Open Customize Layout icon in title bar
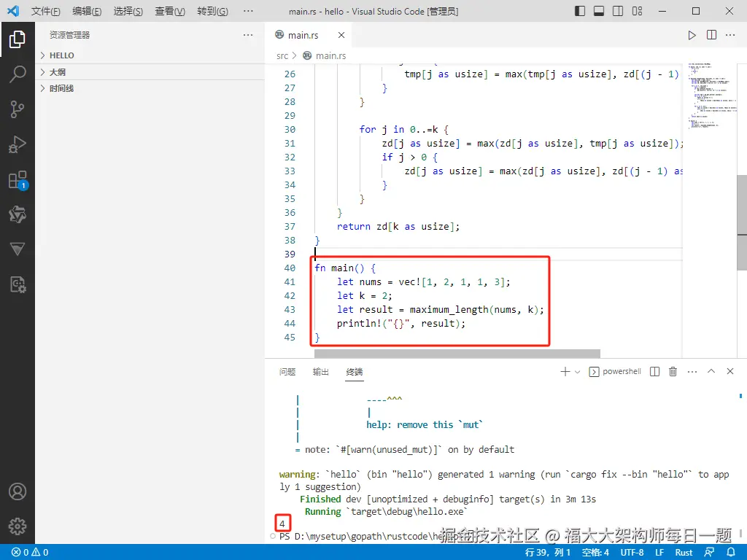This screenshot has width=747, height=560. tap(637, 11)
